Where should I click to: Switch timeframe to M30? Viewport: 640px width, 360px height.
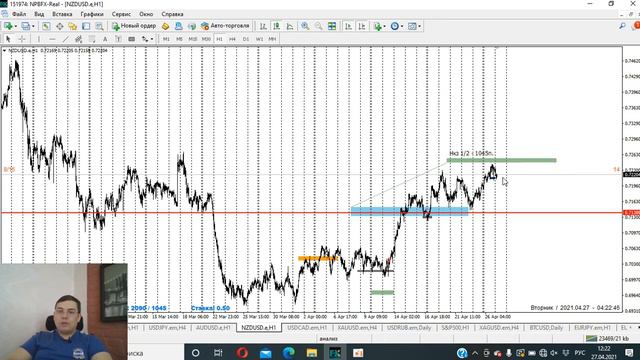[206, 39]
